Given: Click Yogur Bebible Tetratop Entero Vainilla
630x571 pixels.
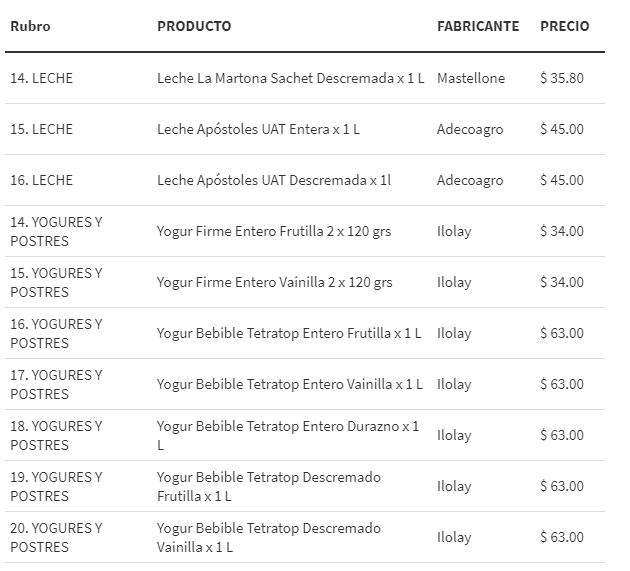Looking at the screenshot, I should (289, 384).
